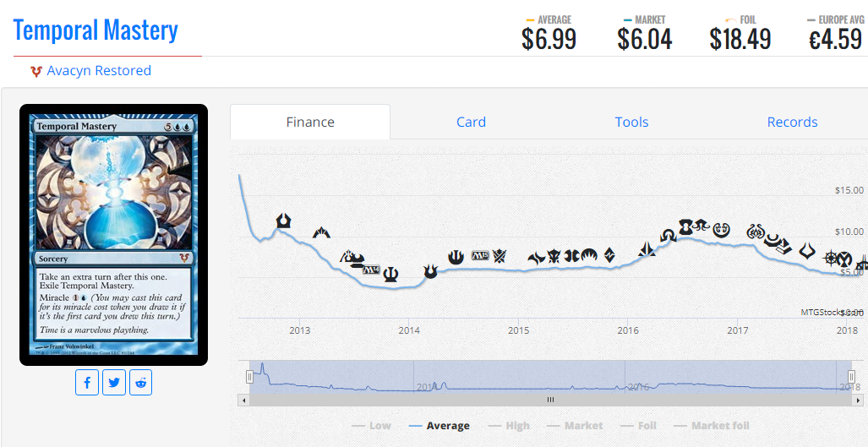Click right range handle of navigator
868x447 pixels.
click(852, 377)
